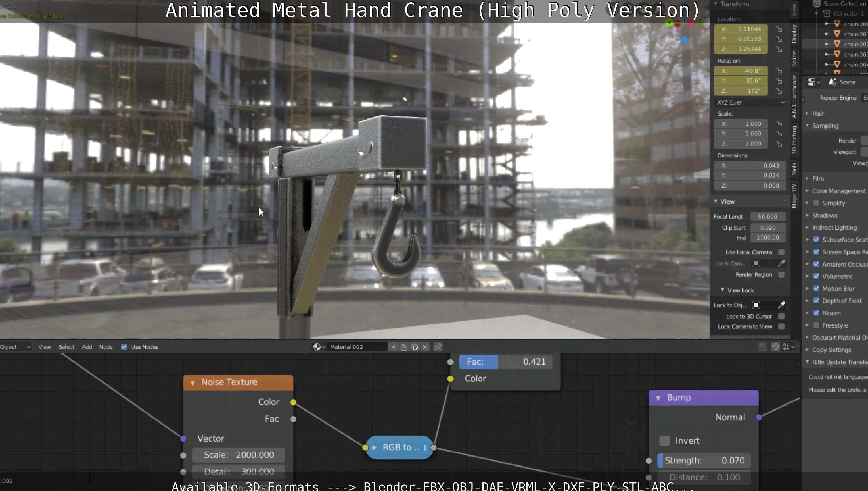The width and height of the screenshot is (868, 491).
Task: Enable the Use Local Camera checkbox
Action: point(781,252)
